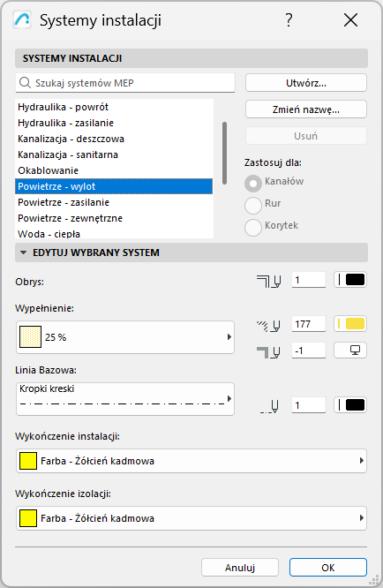This screenshot has width=383, height=588.
Task: Click yellow surface swatch under Wykończenie instalacji
Action: (x=27, y=461)
